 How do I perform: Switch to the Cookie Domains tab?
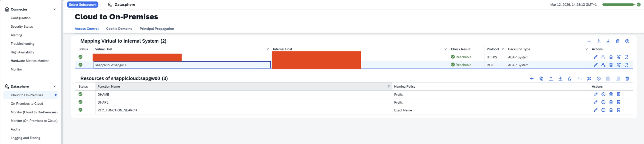point(119,29)
